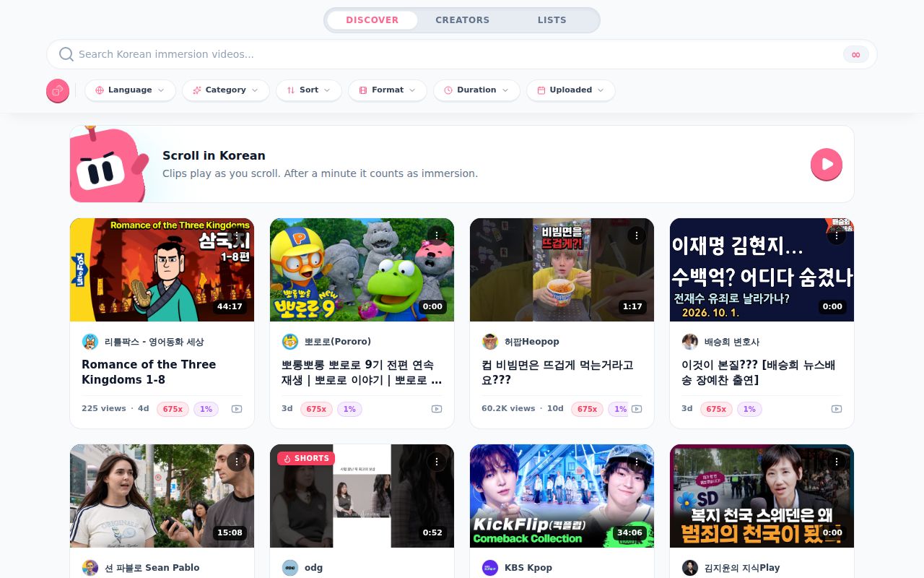Open the three-dot menu on the 허팝Heopop video
Image resolution: width=924 pixels, height=578 pixels.
(x=636, y=236)
